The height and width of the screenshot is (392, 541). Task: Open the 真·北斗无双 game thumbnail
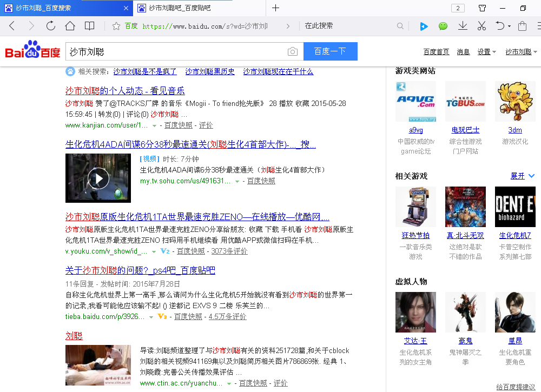(x=465, y=207)
